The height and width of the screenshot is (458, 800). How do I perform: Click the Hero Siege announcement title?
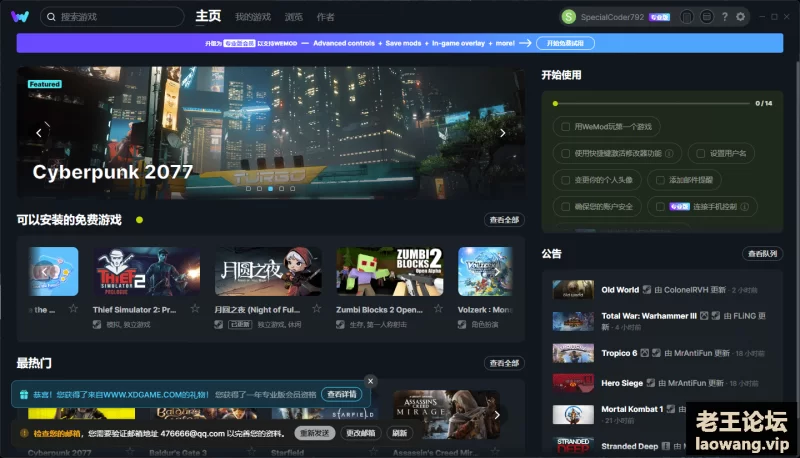coord(622,383)
